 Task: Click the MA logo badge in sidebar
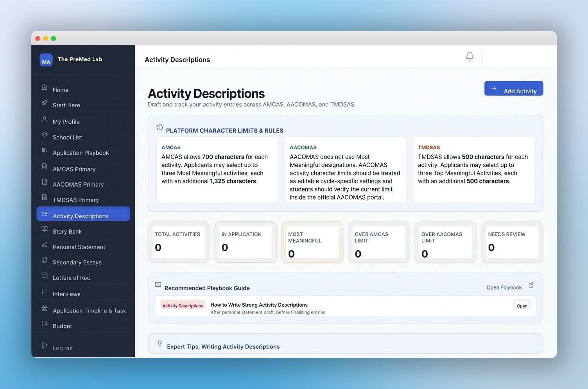[46, 60]
